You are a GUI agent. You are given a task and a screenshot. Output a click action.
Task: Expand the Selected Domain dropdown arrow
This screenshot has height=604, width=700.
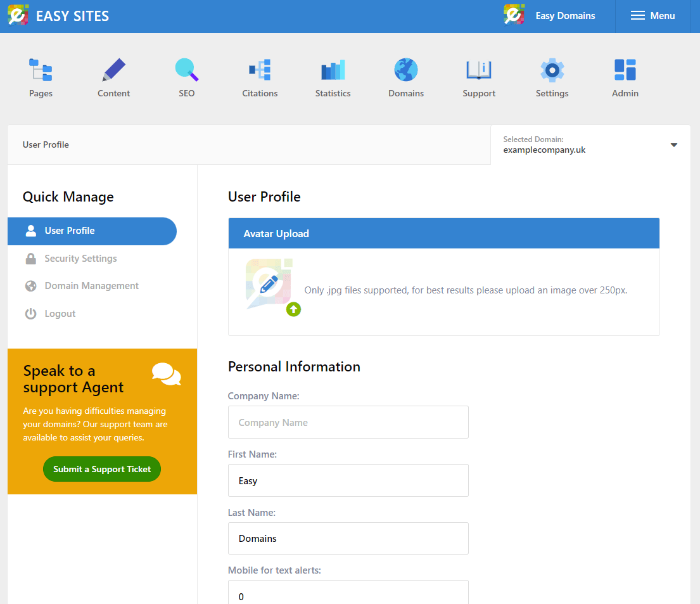tap(673, 145)
